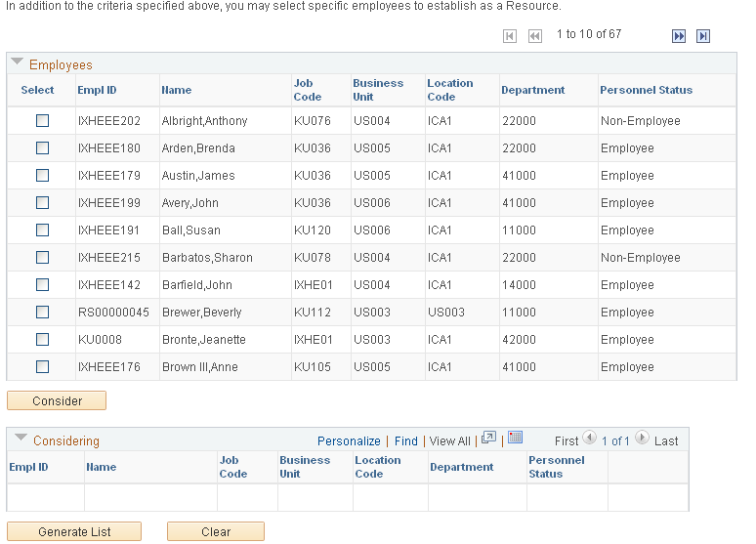Jump to last page of employee results
Screen dimensions: 756x544
(x=703, y=36)
